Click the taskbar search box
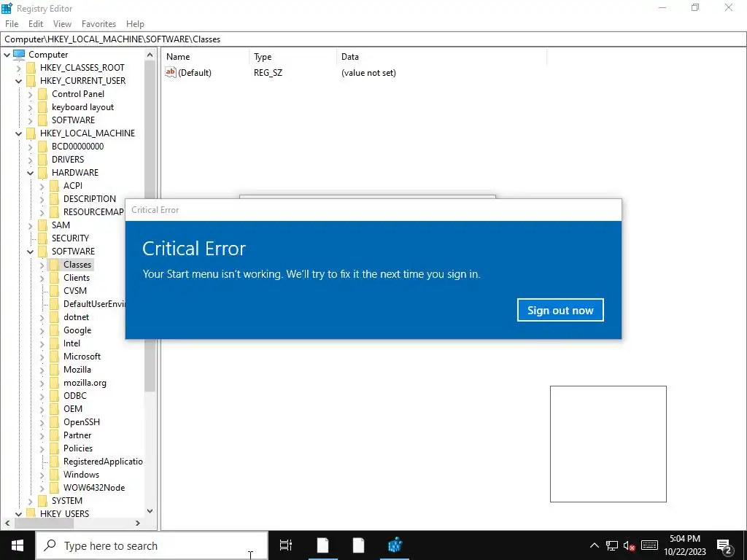 pyautogui.click(x=152, y=545)
